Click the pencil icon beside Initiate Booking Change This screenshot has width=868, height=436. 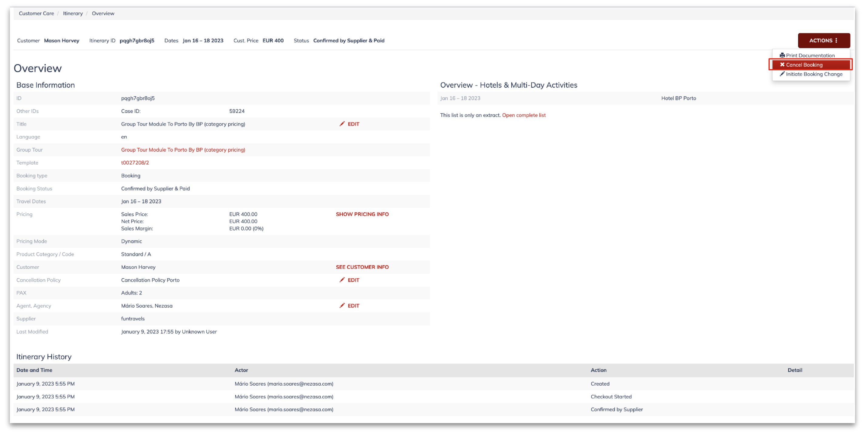(782, 74)
